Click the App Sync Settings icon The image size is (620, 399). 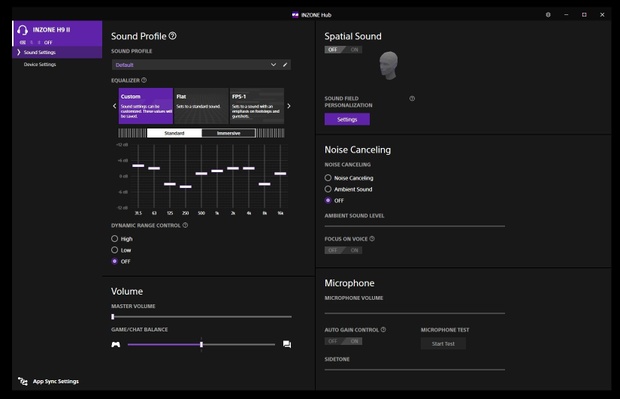point(23,381)
